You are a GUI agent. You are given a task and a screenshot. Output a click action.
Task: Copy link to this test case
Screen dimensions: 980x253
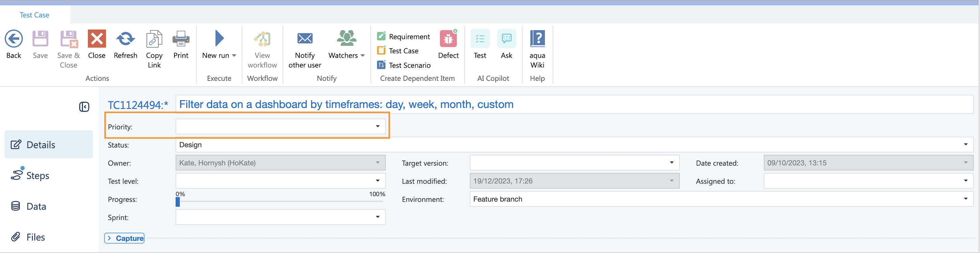coord(154,39)
